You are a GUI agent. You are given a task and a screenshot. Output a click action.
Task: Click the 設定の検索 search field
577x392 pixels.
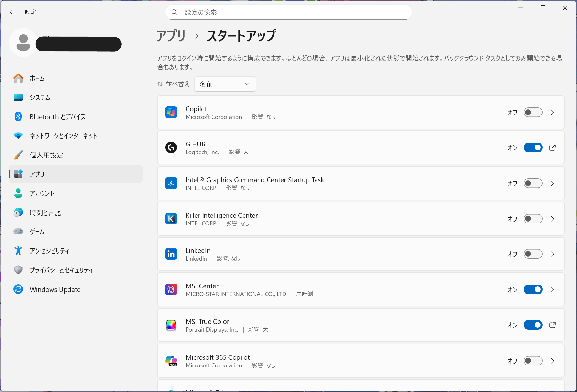click(288, 12)
